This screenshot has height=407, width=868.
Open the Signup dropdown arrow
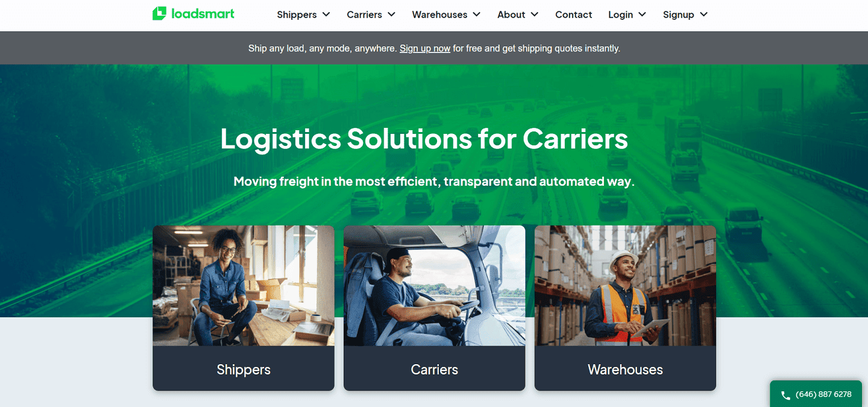tap(703, 14)
